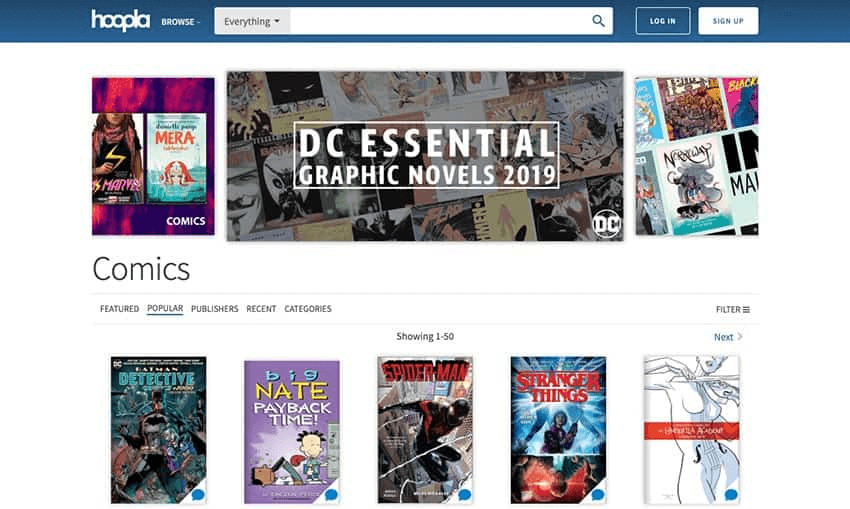Click the speech bubble badge on Umbrella Academy
This screenshot has height=509, width=850.
tap(731, 495)
